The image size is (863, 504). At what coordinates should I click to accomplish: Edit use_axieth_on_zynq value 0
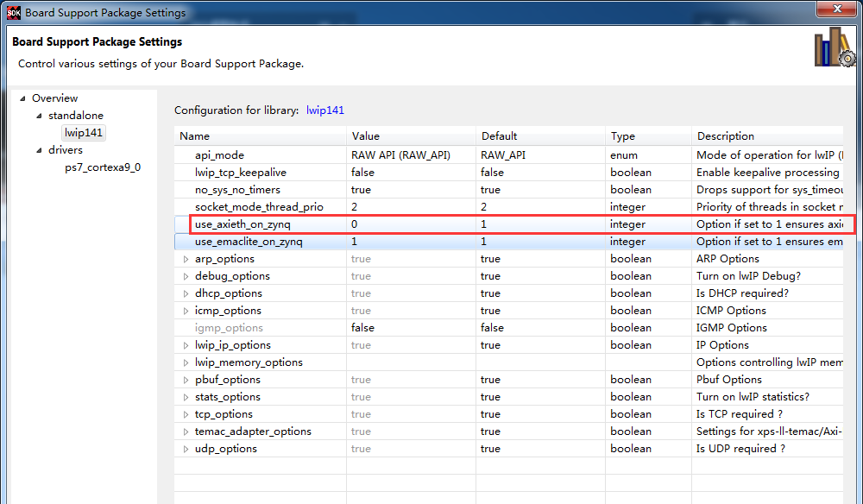411,224
